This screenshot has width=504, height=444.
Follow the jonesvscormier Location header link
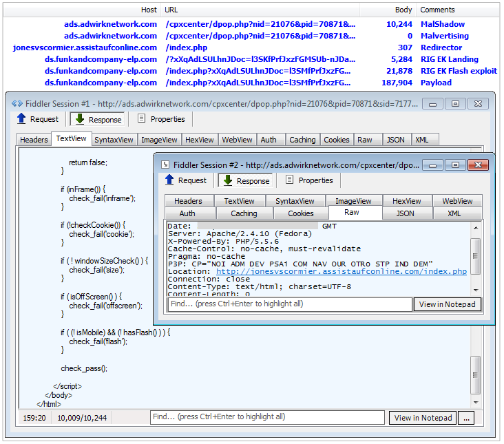(x=341, y=271)
